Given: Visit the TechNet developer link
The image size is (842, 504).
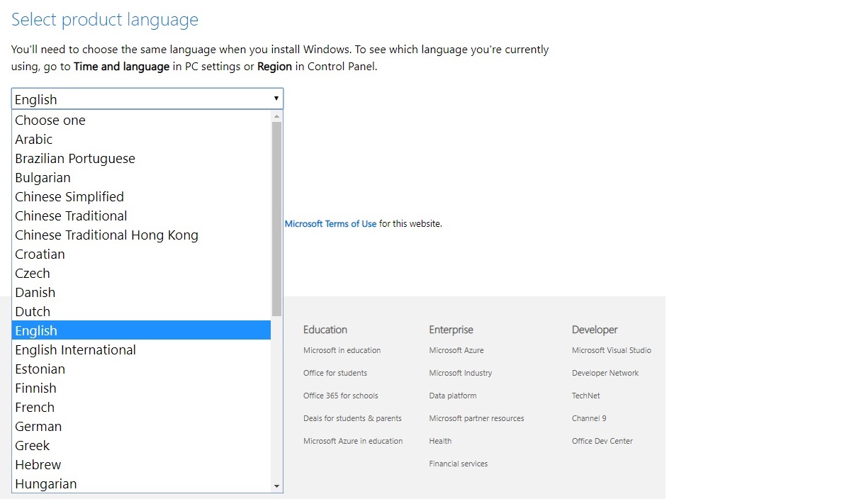Looking at the screenshot, I should click(x=585, y=396).
